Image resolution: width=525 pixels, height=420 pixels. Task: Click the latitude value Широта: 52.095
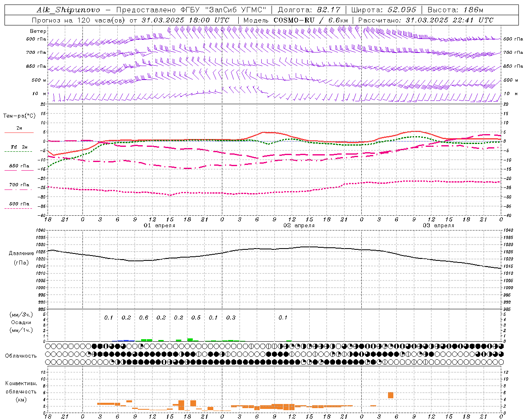pyautogui.click(x=384, y=10)
